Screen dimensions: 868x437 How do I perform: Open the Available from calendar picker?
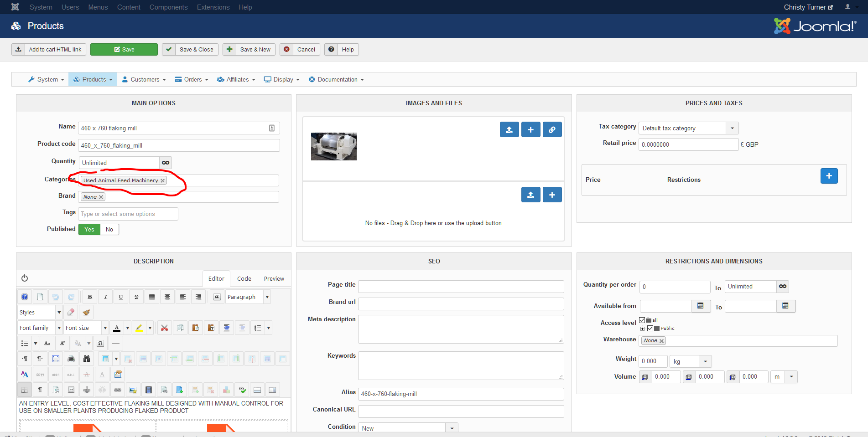tap(701, 306)
